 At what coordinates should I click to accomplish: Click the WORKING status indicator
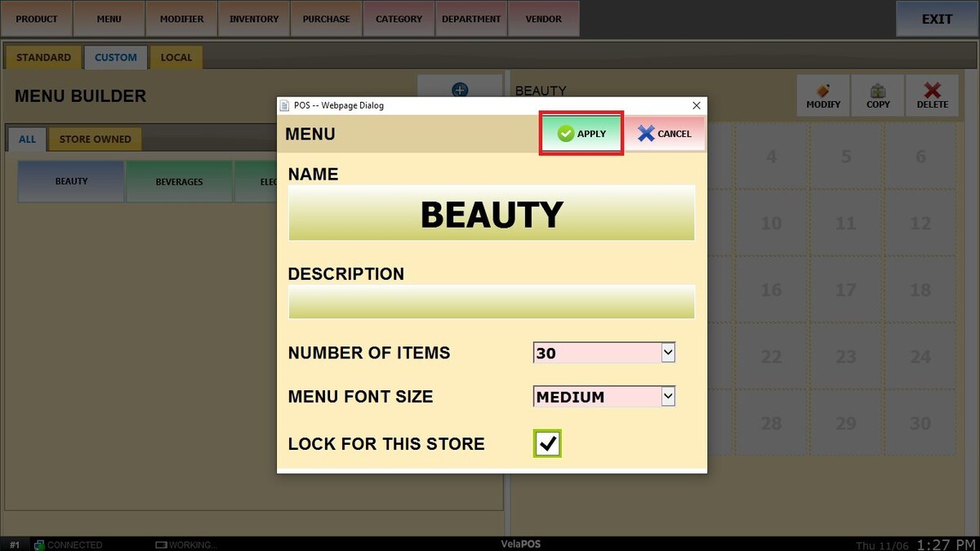pyautogui.click(x=186, y=544)
